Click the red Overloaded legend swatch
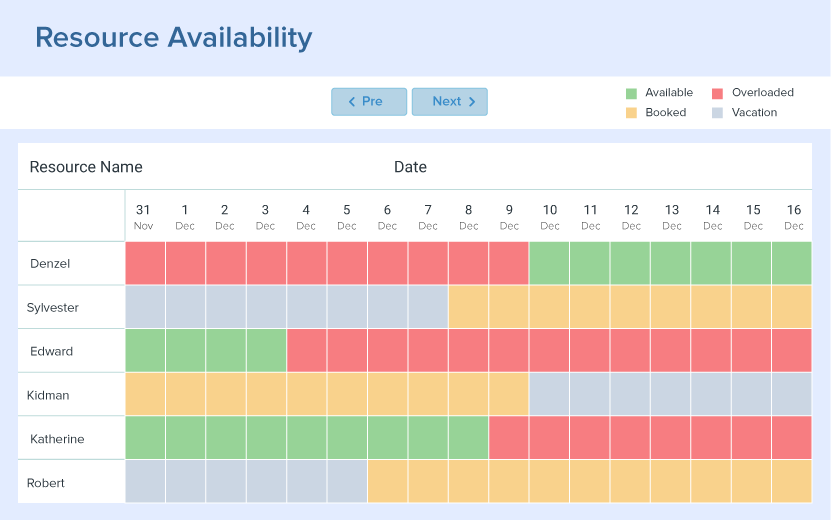Viewport: 831px width, 520px height. pos(717,93)
